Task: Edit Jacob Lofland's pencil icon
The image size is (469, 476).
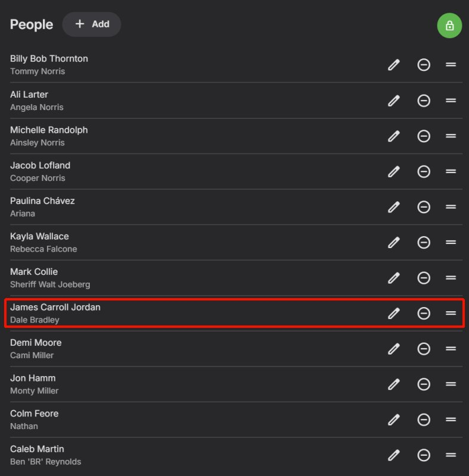Action: pos(393,171)
